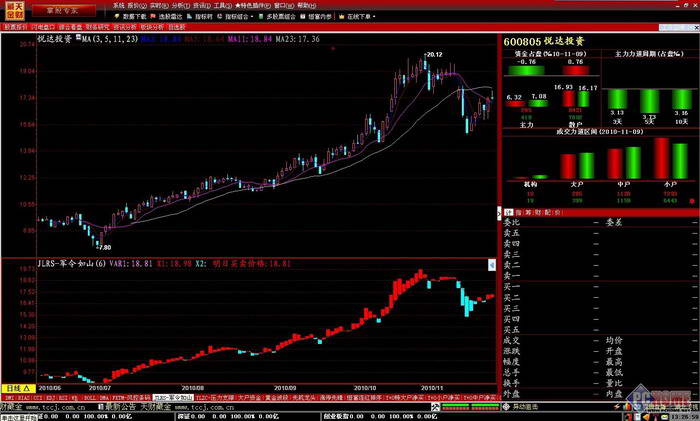The height and width of the screenshot is (421, 700).
Task: Open the 系统 menu
Action: (118, 6)
